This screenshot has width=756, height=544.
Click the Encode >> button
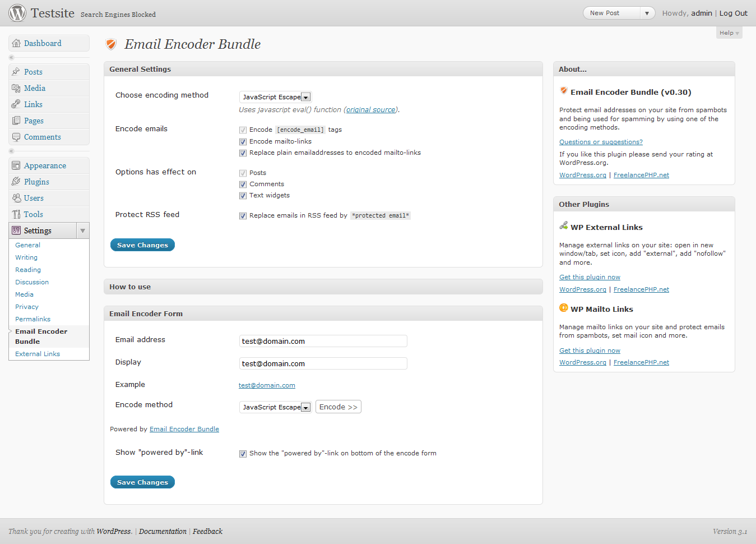click(338, 407)
